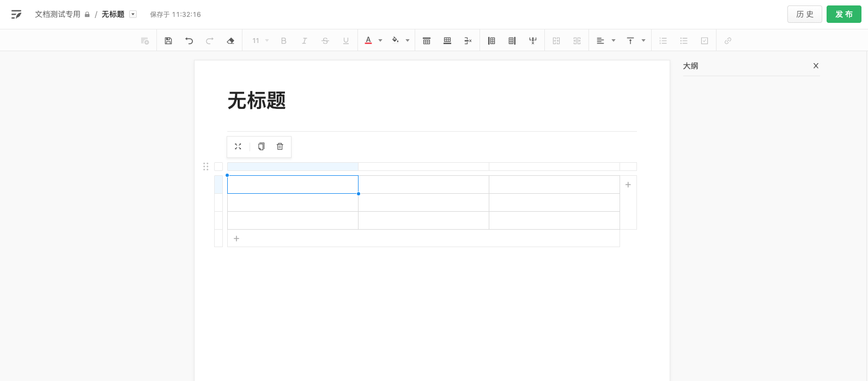
Task: Open the font color dropdown arrow
Action: tap(380, 41)
